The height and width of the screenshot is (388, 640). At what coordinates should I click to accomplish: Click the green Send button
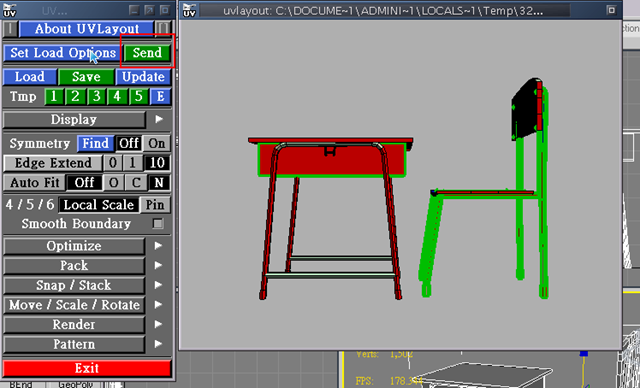click(x=147, y=53)
